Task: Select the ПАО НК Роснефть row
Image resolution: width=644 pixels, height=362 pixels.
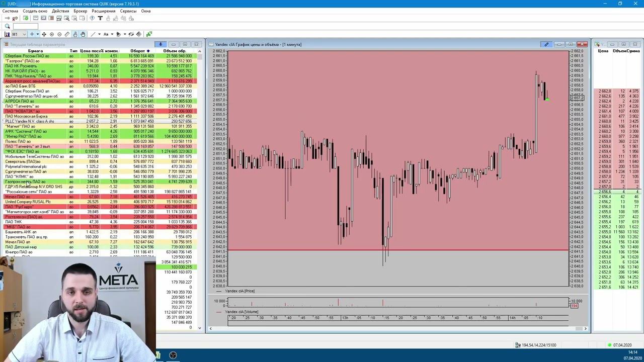Action: (x=99, y=66)
